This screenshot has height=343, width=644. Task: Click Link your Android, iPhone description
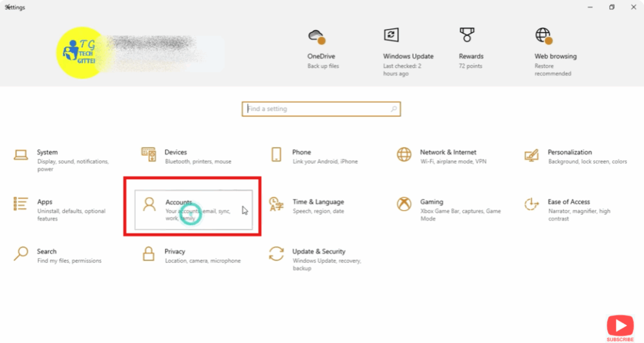pos(325,161)
